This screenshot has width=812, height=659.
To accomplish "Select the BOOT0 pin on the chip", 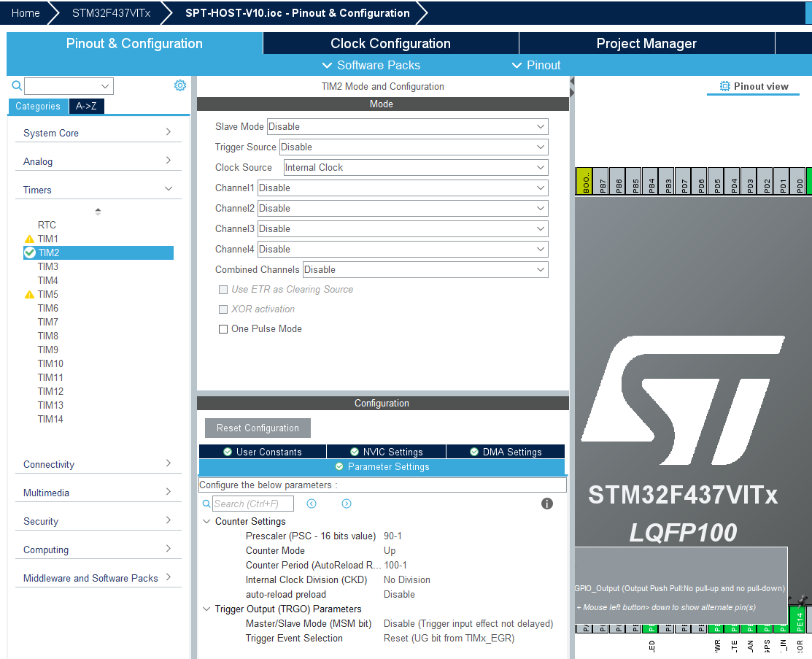I will tap(584, 181).
